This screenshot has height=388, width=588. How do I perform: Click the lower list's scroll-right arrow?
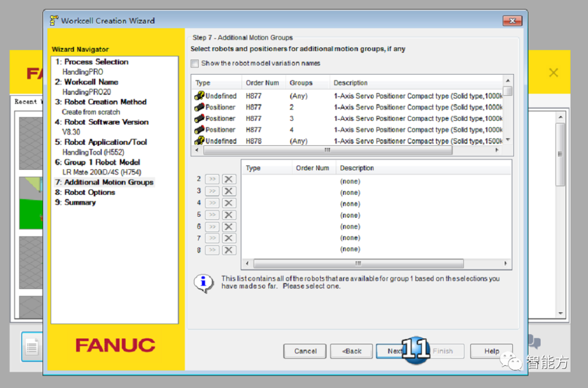coord(505,263)
